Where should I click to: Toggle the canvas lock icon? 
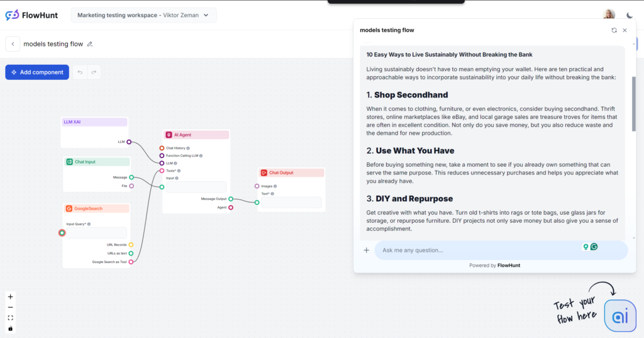pyautogui.click(x=10, y=328)
